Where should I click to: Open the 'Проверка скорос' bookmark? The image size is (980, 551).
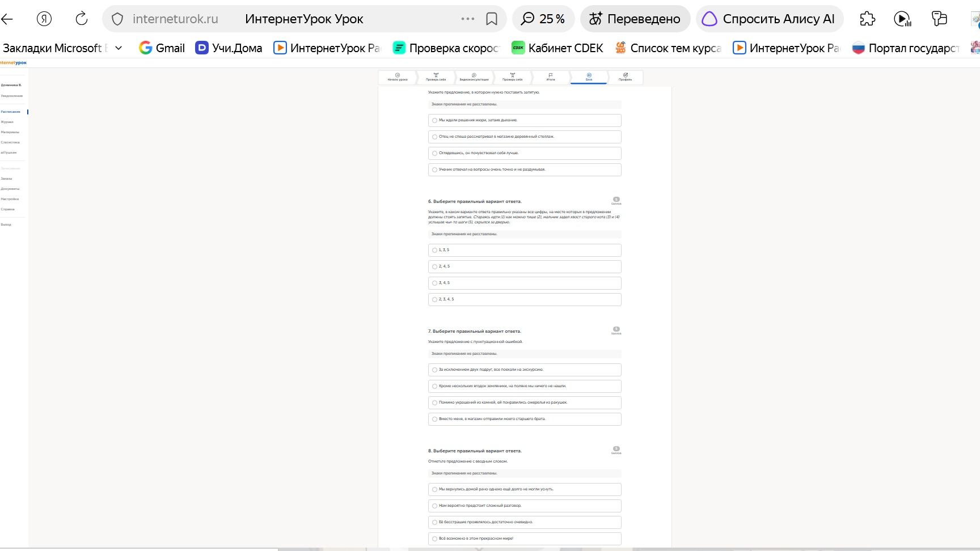[446, 48]
